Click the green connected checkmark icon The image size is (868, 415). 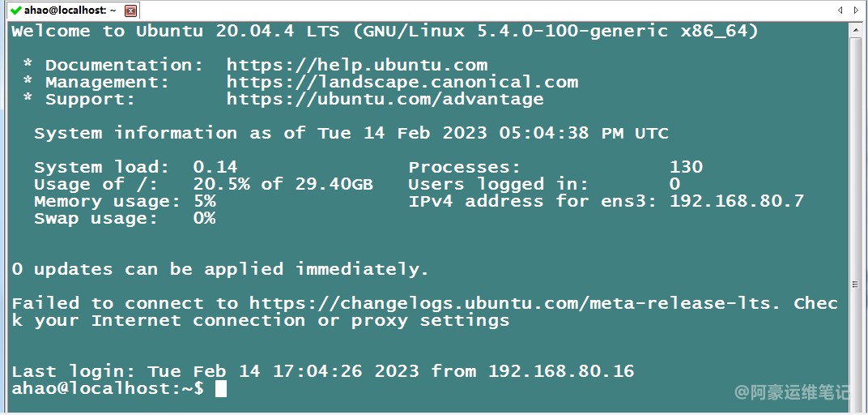point(15,11)
